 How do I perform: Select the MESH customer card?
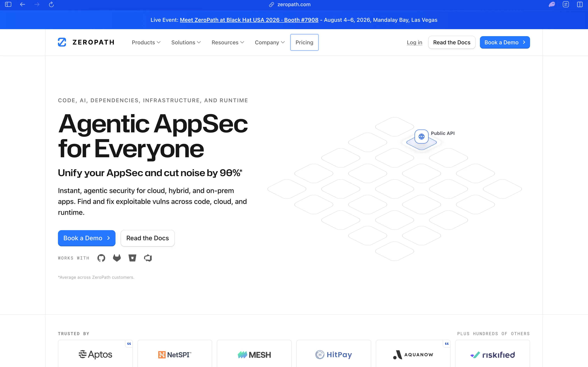point(254,354)
